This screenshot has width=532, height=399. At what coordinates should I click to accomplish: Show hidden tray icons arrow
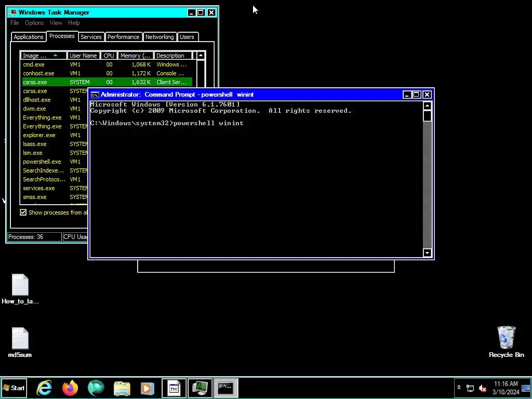pos(459,388)
